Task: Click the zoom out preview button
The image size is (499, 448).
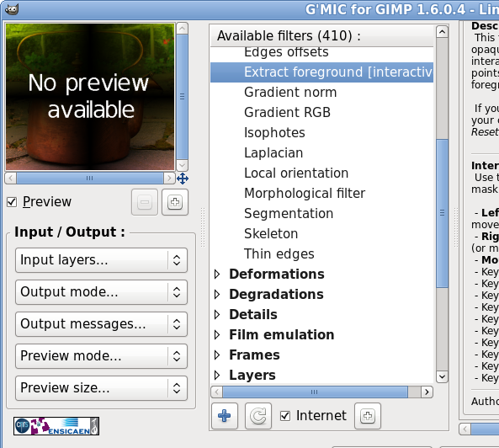Action: tap(145, 202)
